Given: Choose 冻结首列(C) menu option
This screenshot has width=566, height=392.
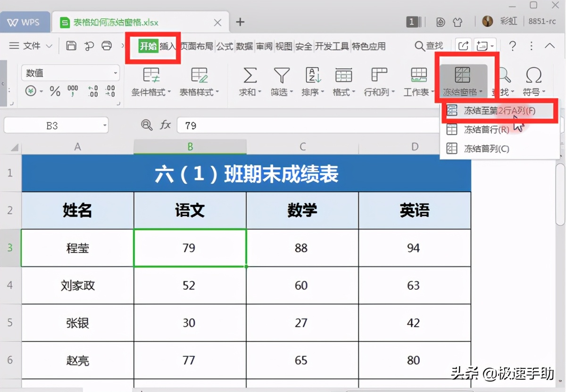Looking at the screenshot, I should pyautogui.click(x=499, y=148).
